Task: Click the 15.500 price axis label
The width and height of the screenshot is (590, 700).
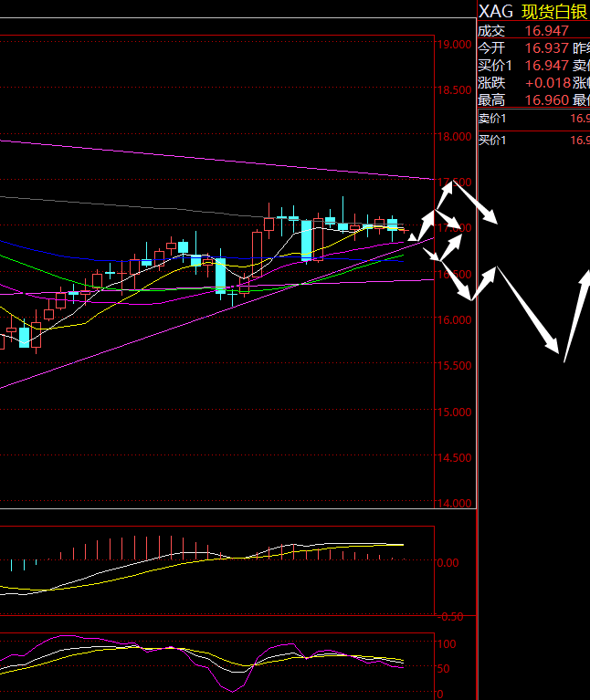Action: pyautogui.click(x=454, y=366)
